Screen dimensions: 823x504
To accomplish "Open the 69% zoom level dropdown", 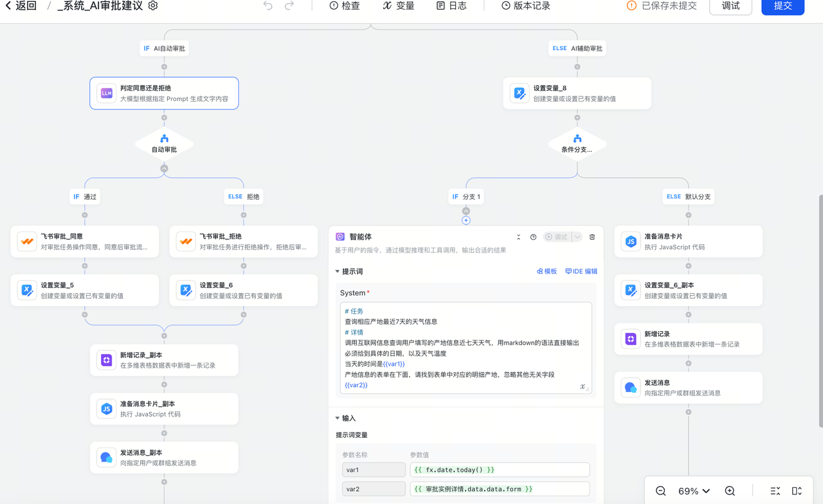I will click(694, 491).
